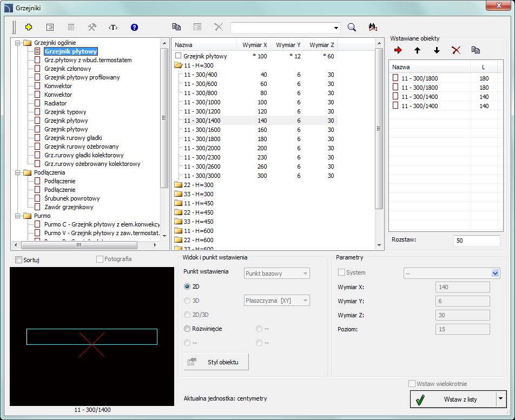
Task: Remove inserted object with red X icon
Action: (456, 50)
